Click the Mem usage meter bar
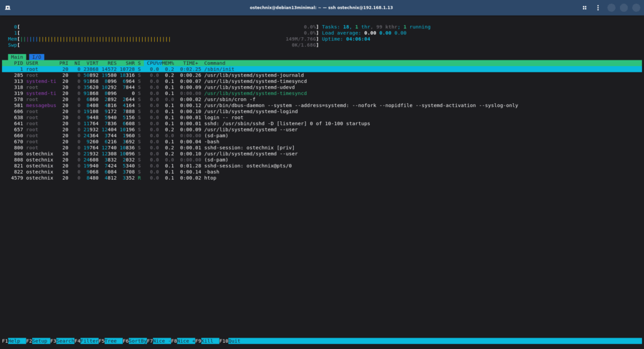 click(163, 39)
